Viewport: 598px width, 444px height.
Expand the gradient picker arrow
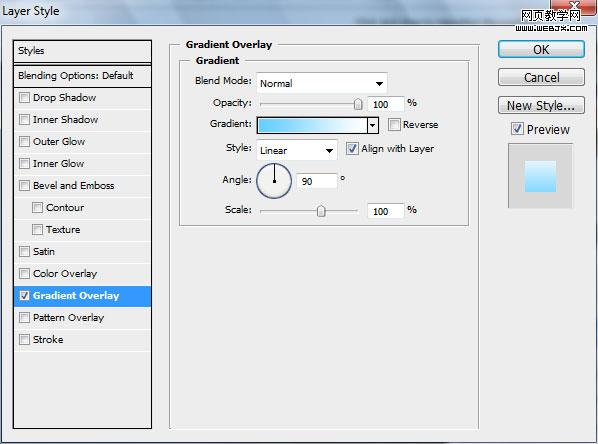click(373, 125)
